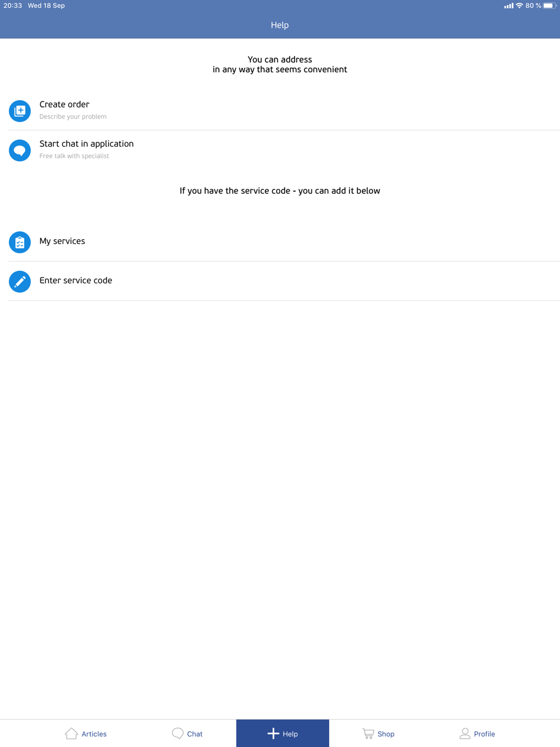560x747 pixels.
Task: Tap the Create order plus icon
Action: pos(20,111)
